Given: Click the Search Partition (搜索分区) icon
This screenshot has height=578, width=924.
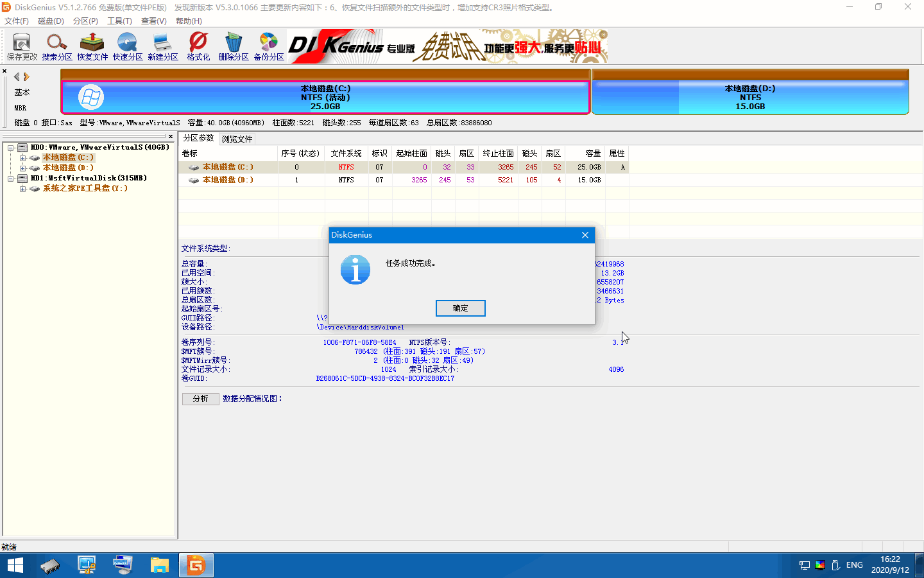Looking at the screenshot, I should (57, 46).
